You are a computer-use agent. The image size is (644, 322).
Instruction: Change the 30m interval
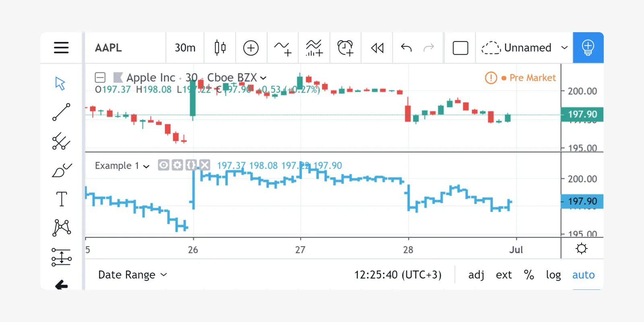(x=185, y=48)
